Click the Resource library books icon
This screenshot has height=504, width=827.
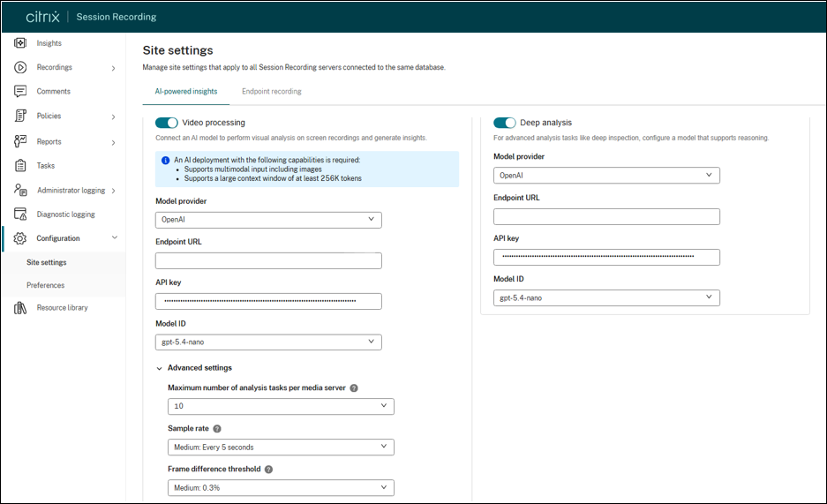(20, 308)
